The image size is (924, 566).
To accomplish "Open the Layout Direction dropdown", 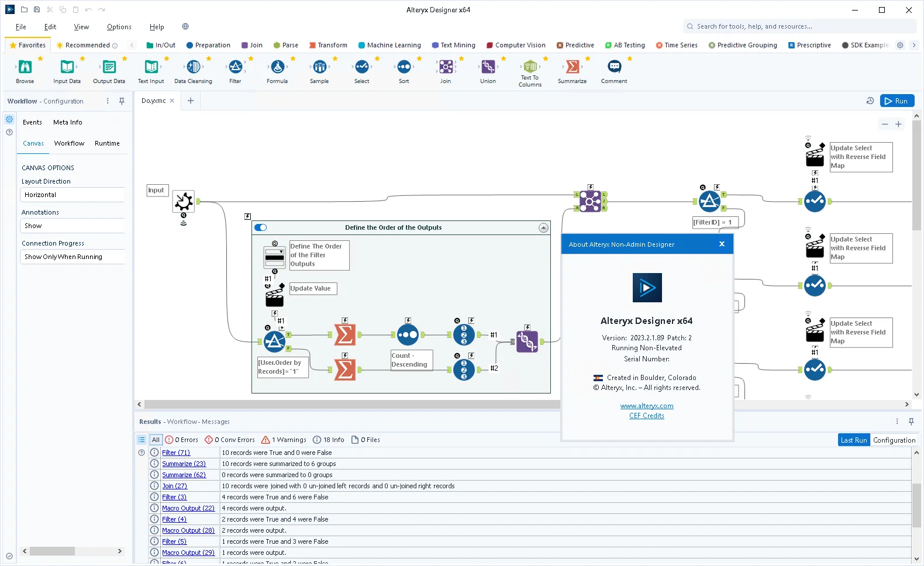I will [73, 195].
